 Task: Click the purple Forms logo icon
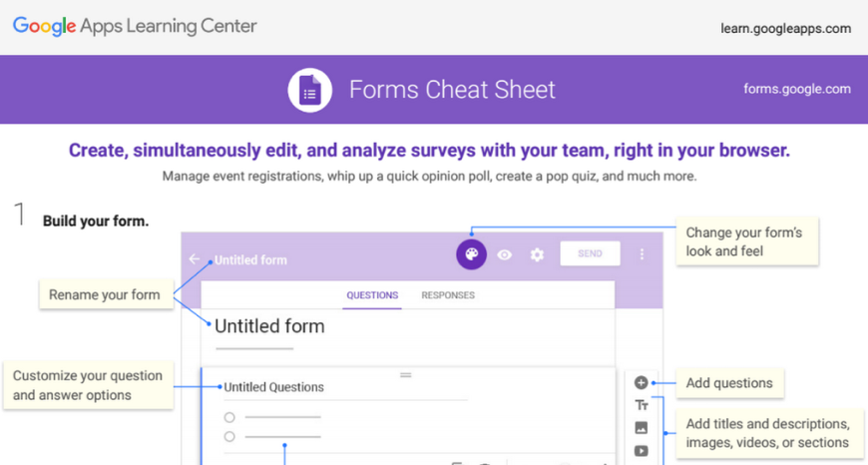click(x=309, y=90)
